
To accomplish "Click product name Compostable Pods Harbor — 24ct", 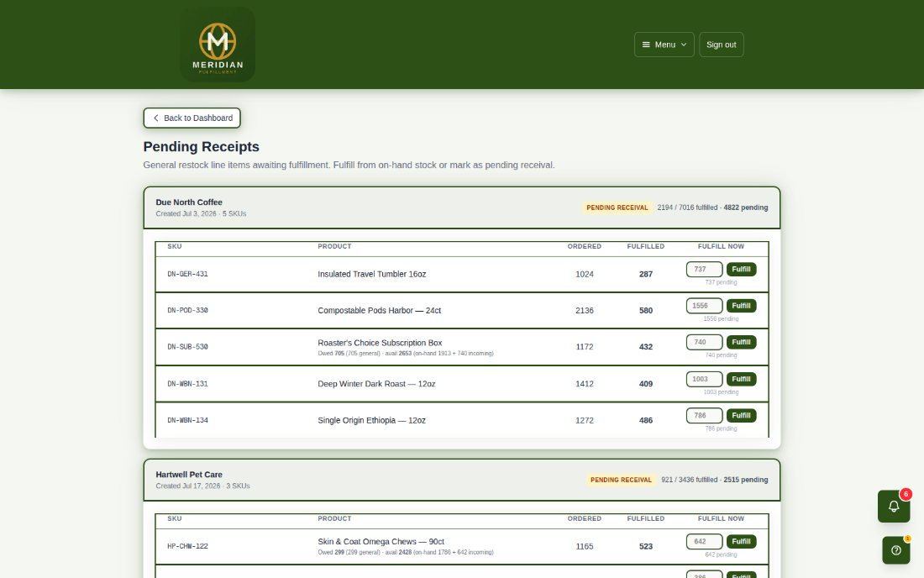I will [x=380, y=311].
